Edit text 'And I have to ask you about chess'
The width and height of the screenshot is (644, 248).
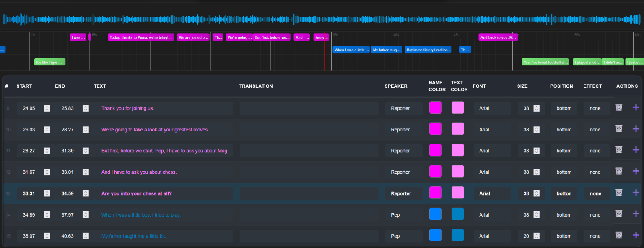(x=163, y=172)
